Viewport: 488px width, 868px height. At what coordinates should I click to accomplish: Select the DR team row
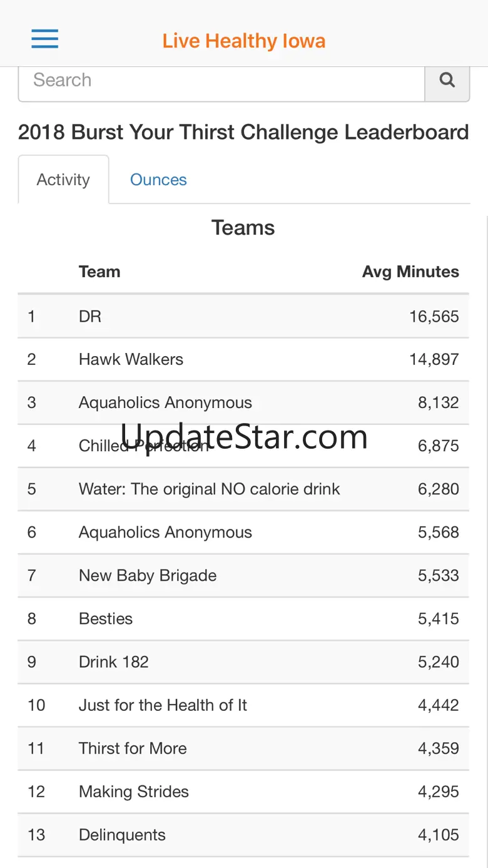(243, 316)
